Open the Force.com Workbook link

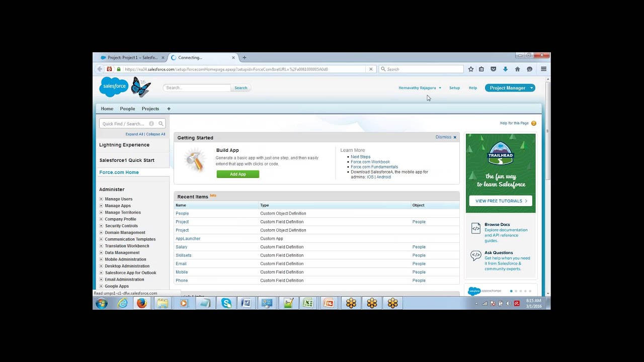point(370,162)
